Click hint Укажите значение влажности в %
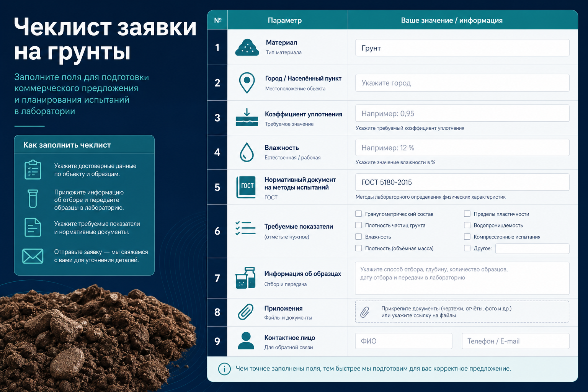This screenshot has width=588, height=392. [x=395, y=162]
